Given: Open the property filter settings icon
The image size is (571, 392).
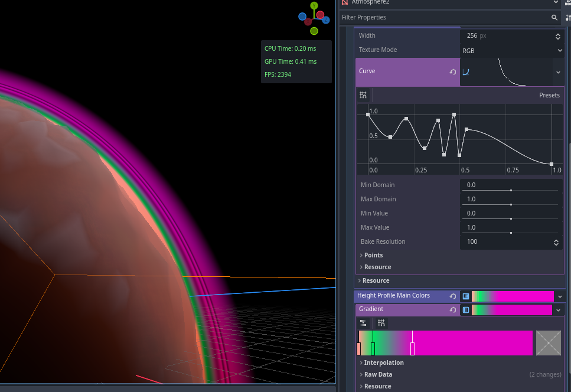Looking at the screenshot, I should [x=568, y=18].
